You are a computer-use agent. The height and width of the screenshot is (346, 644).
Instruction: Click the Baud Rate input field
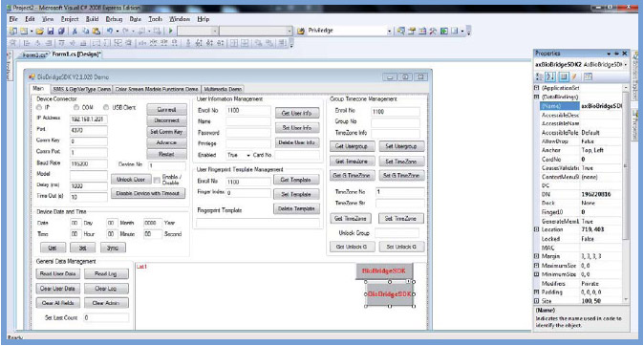point(89,163)
